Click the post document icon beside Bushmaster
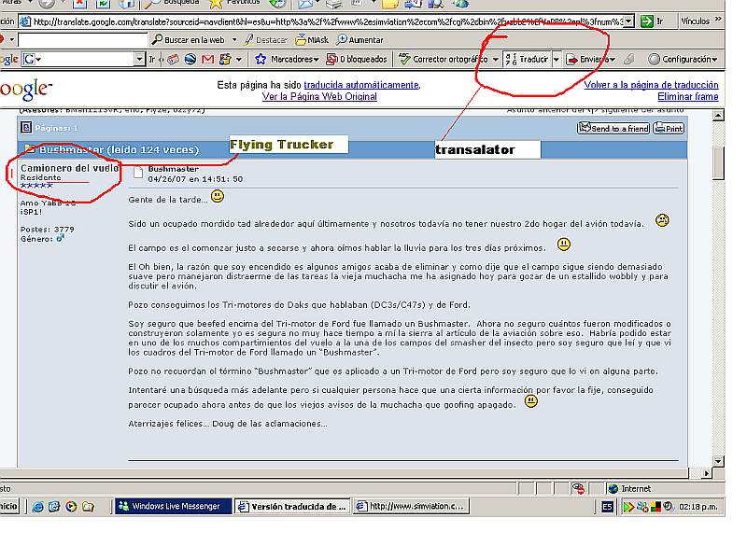This screenshot has width=747, height=560. pyautogui.click(x=138, y=173)
